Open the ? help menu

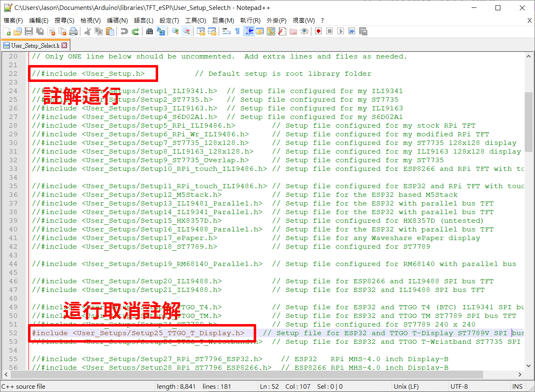click(x=322, y=20)
